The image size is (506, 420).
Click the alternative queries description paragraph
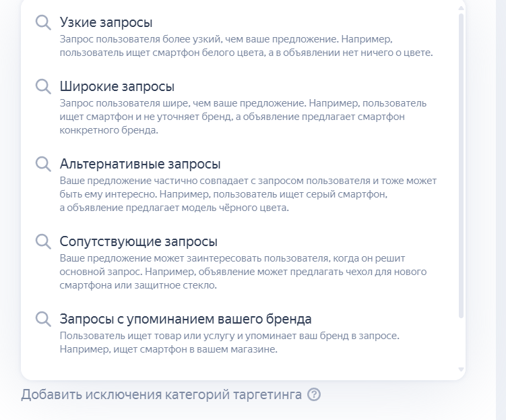click(x=248, y=194)
